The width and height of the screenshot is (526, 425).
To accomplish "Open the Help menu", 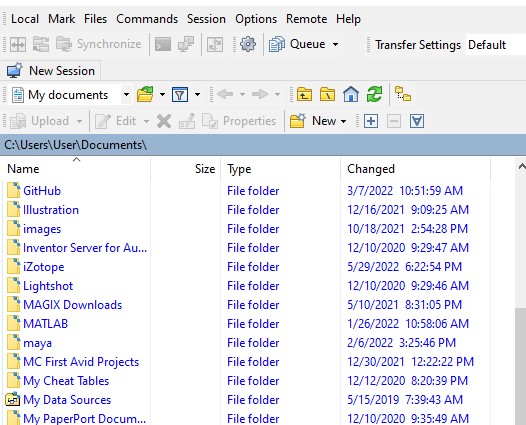I will coord(348,19).
